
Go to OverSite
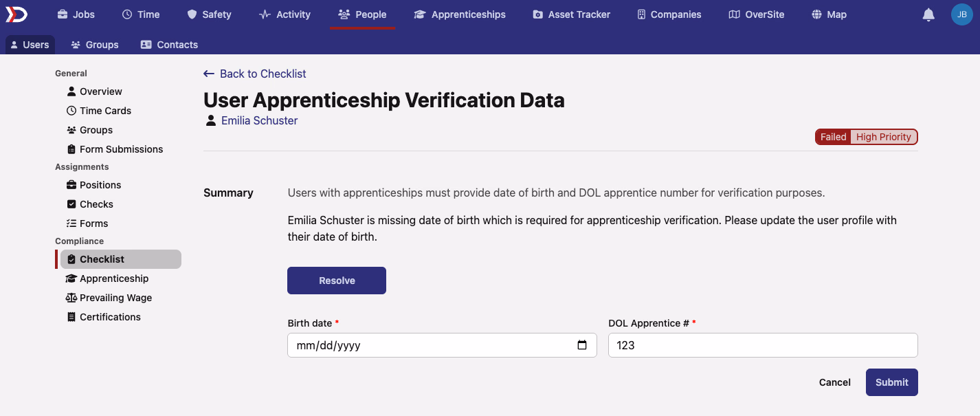pyautogui.click(x=756, y=14)
